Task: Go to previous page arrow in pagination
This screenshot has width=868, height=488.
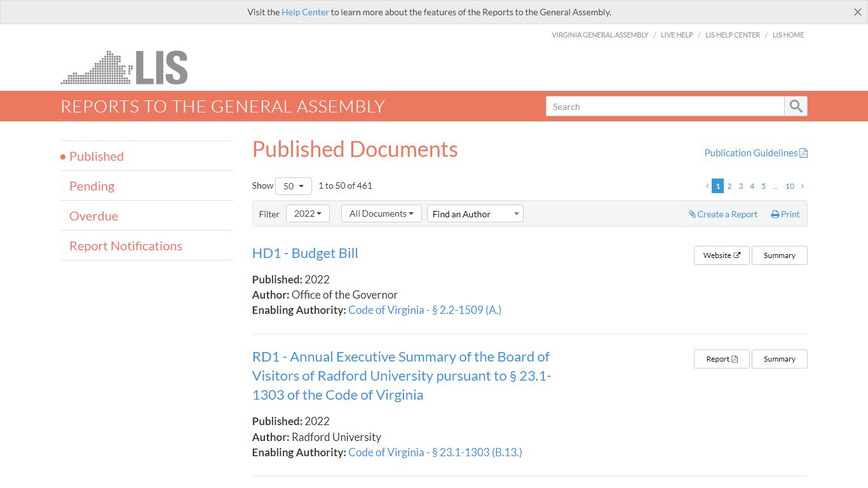Action: click(x=707, y=186)
